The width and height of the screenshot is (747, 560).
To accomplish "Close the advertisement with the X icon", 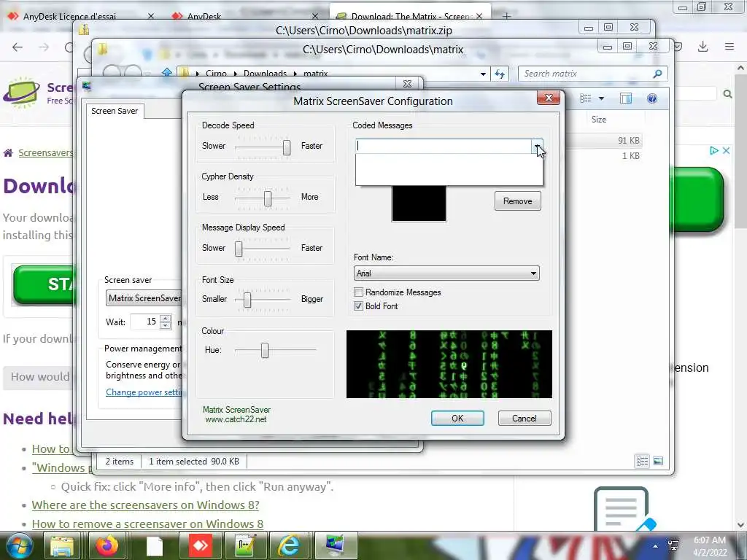I will [726, 150].
